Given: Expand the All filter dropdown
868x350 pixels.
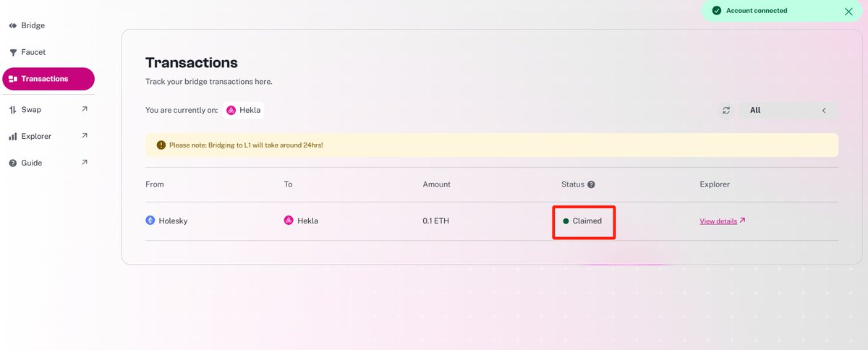Looking at the screenshot, I should coord(788,111).
